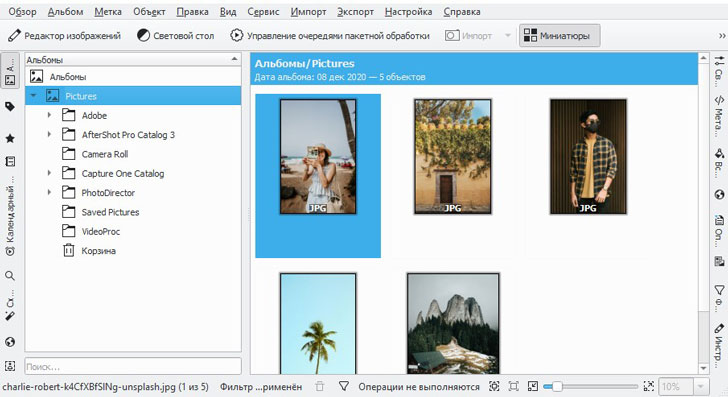Open the Labels star sidebar tab
728x397 pixels.
pos(10,138)
